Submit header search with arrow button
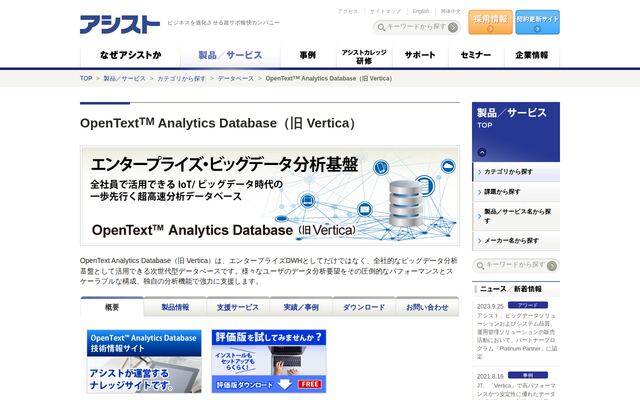The image size is (640, 400). pos(453,27)
